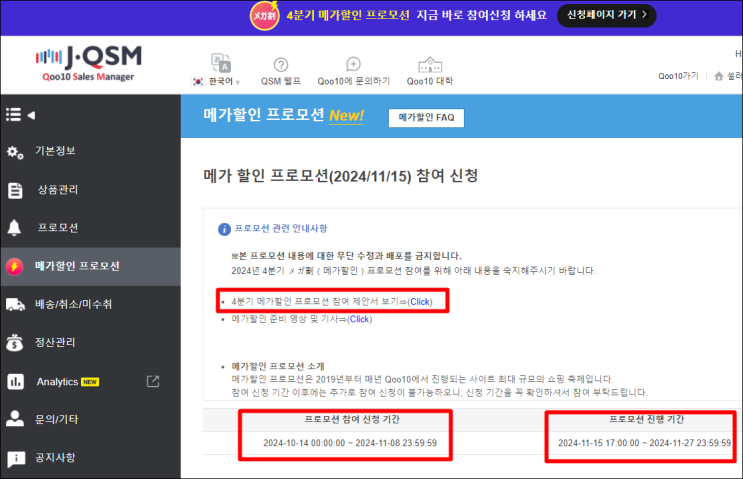Click the QSM 헬프 question mark icon
The width and height of the screenshot is (743, 479).
(x=281, y=64)
